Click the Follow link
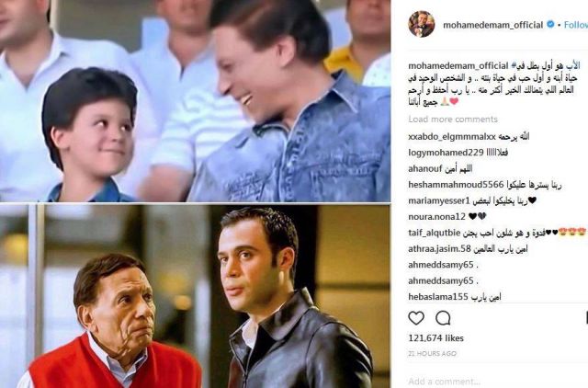 coord(576,25)
